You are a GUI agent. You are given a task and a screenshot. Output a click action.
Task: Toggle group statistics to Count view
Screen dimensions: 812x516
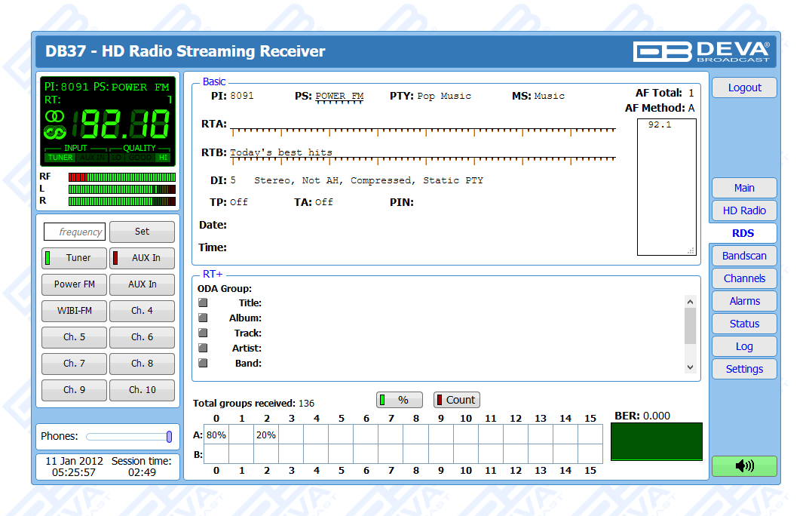[456, 400]
